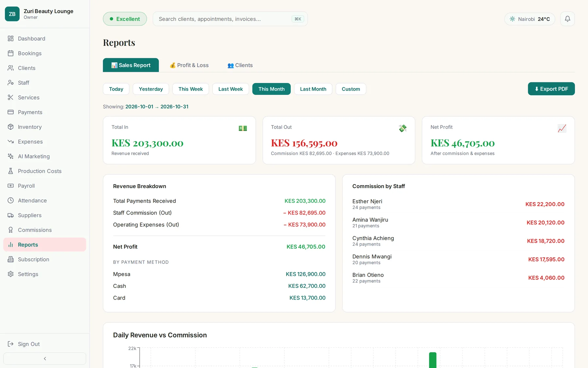Open the Clients report tab
Viewport: 588px width, 368px height.
(240, 65)
